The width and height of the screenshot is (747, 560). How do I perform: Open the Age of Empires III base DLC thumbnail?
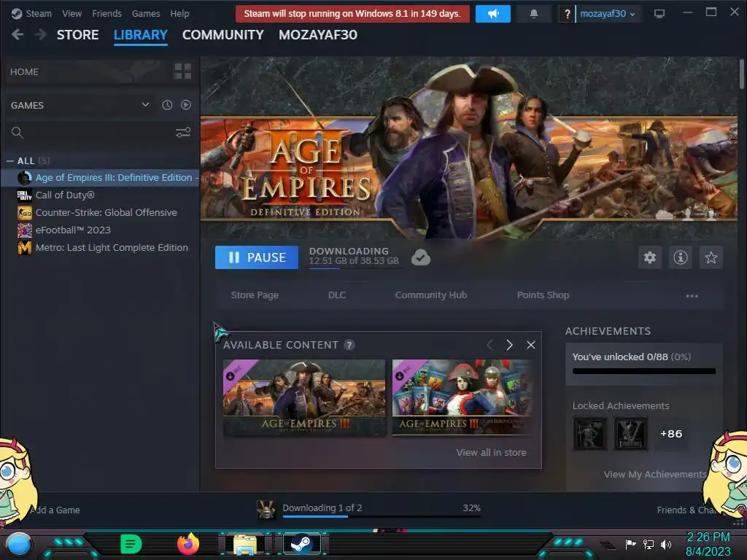pos(304,397)
